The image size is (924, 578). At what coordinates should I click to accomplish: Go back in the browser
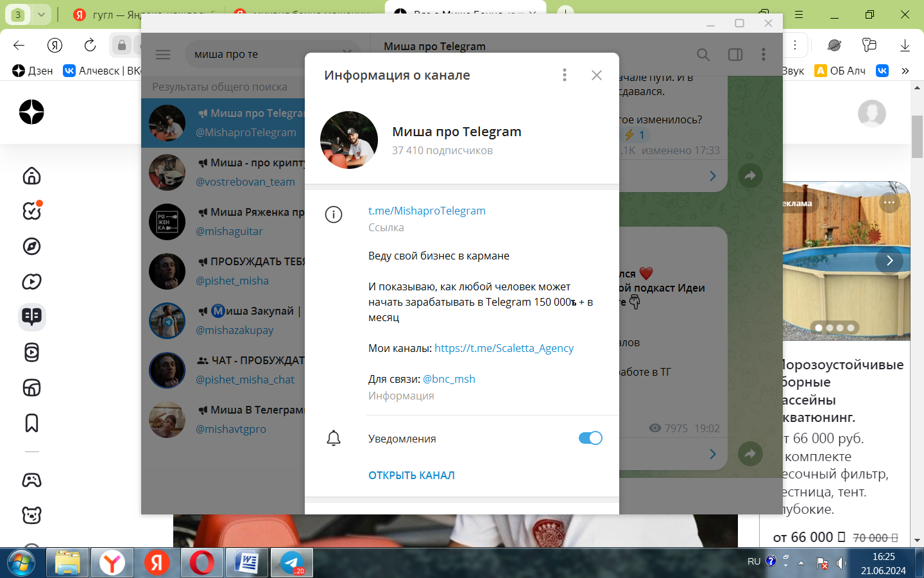point(19,45)
